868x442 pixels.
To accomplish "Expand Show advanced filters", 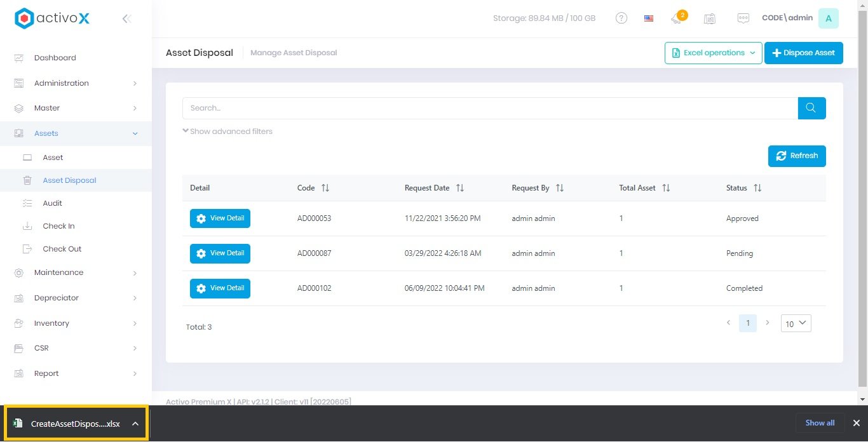I will point(227,131).
